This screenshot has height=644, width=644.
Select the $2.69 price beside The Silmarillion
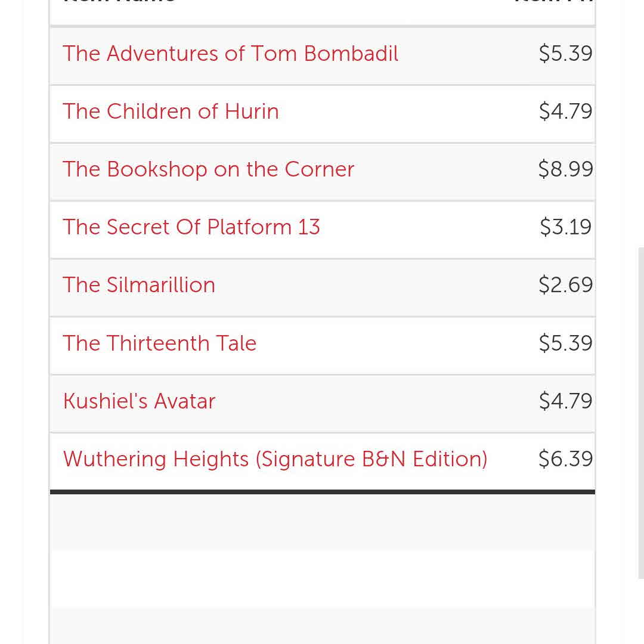565,285
